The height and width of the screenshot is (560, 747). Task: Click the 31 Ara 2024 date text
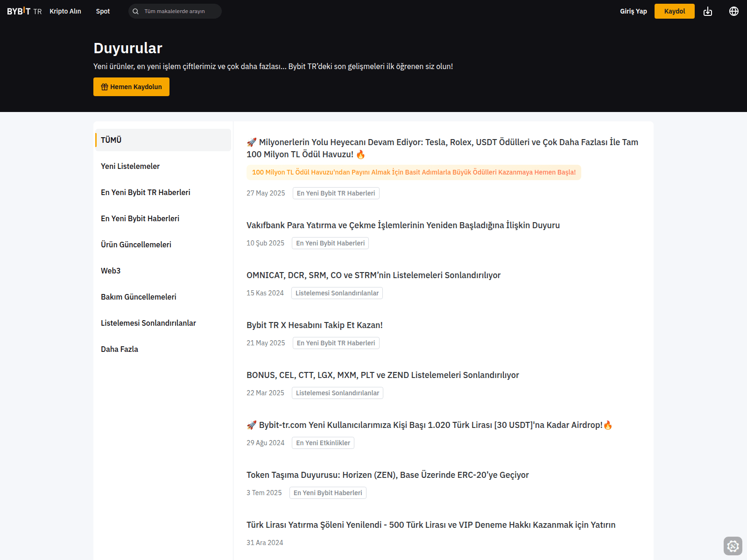[265, 543]
